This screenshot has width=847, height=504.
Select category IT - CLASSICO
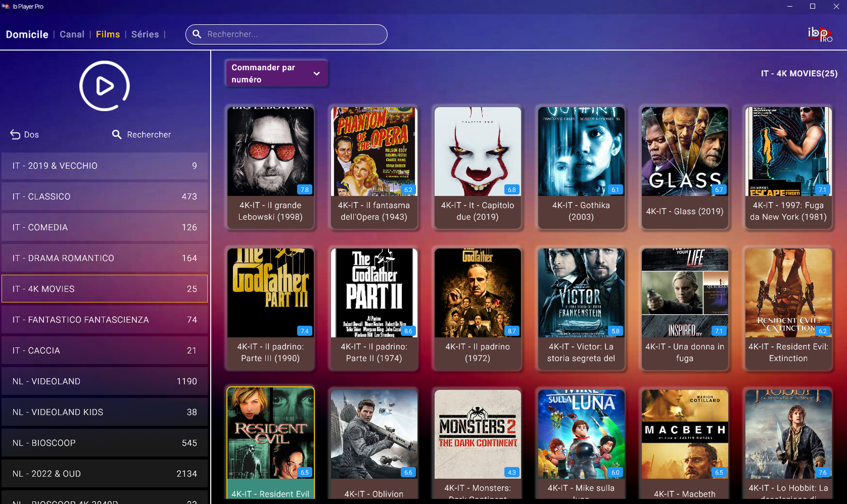(x=105, y=197)
